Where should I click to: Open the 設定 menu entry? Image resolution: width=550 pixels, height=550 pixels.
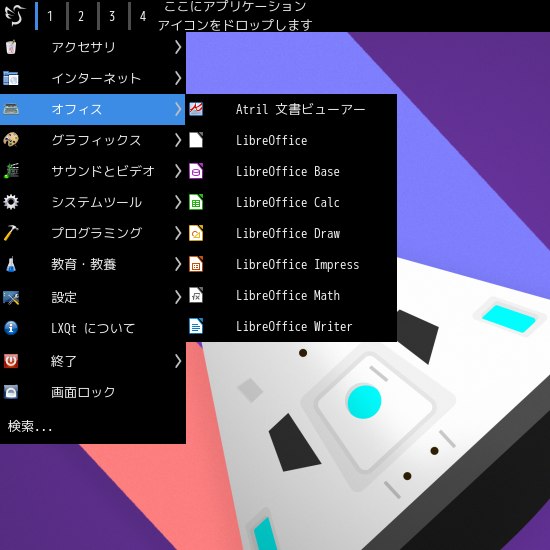93,297
